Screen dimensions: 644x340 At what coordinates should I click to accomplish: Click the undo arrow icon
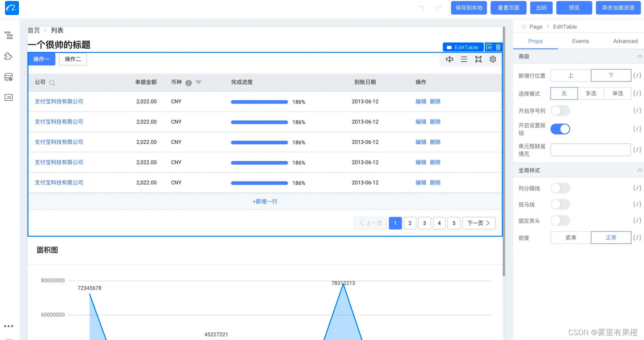[422, 8]
